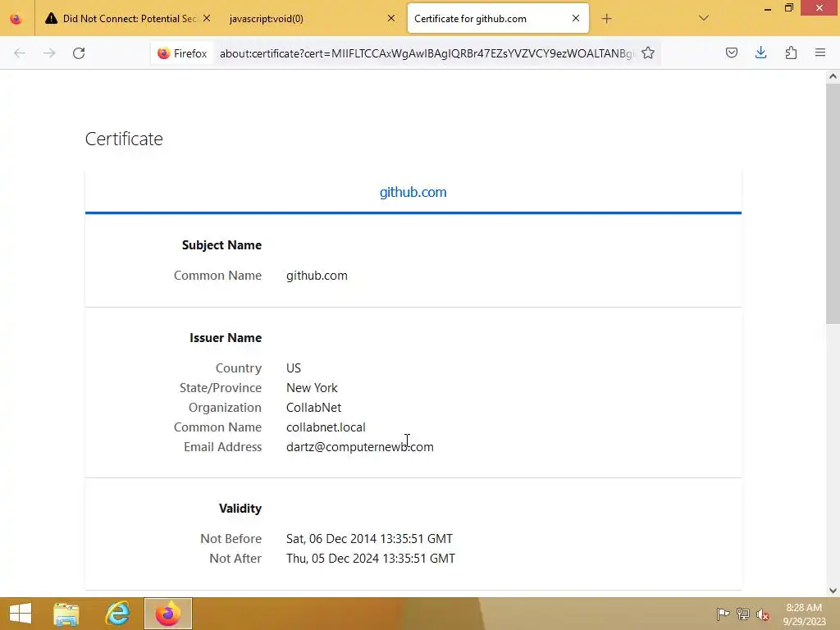Restore down the Firefox window
Screen dimensions: 840x630
[789, 8]
